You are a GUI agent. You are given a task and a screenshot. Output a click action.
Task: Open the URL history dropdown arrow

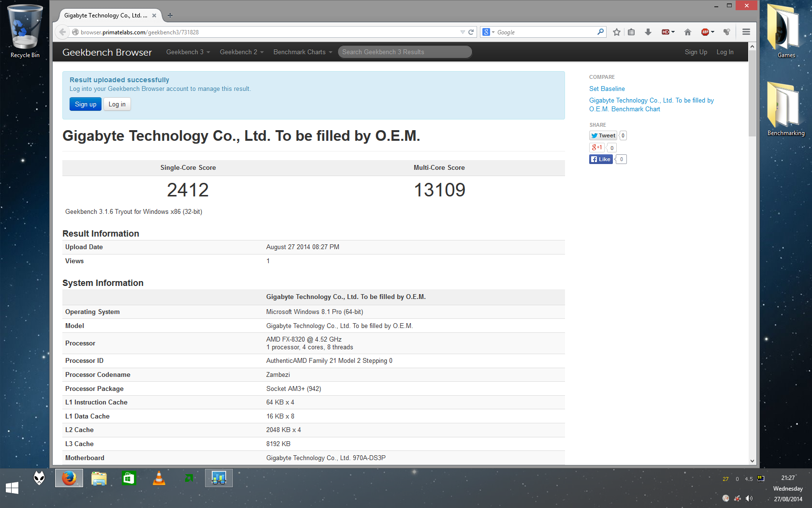462,32
